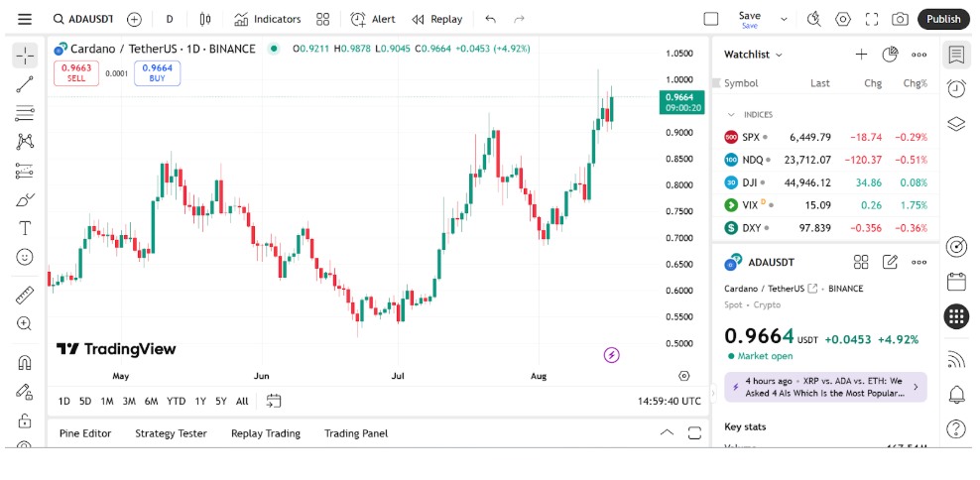Screen dimensions: 980x480
Task: Open the candlestick chart type menu
Action: (205, 19)
